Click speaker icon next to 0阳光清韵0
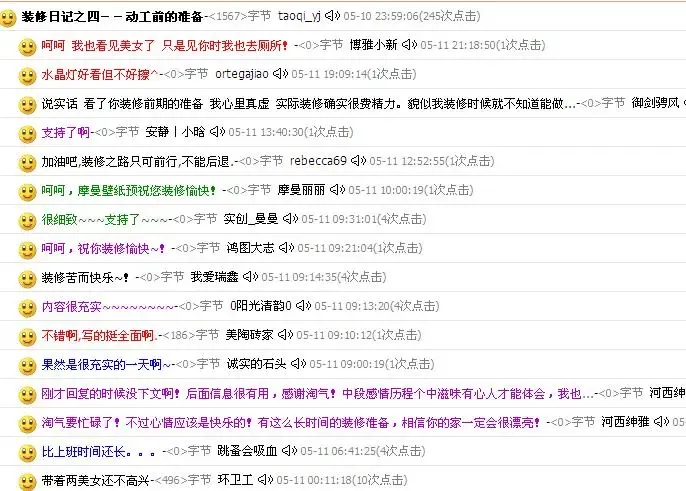The width and height of the screenshot is (686, 491). click(x=304, y=306)
